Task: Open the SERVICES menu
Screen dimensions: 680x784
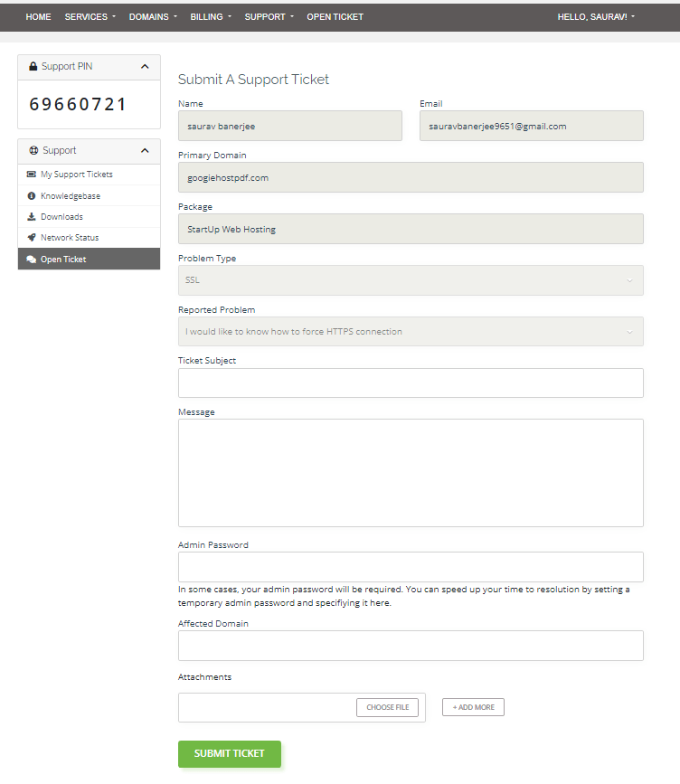Action: [x=87, y=16]
